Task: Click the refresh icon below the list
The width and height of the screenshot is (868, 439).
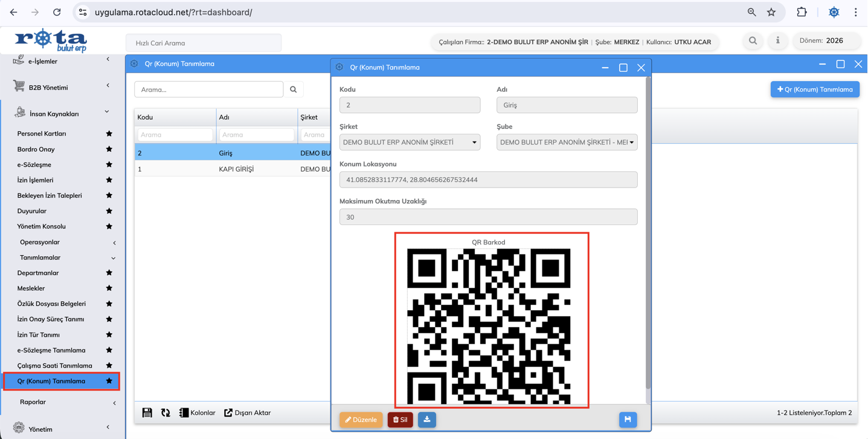Action: coord(166,413)
